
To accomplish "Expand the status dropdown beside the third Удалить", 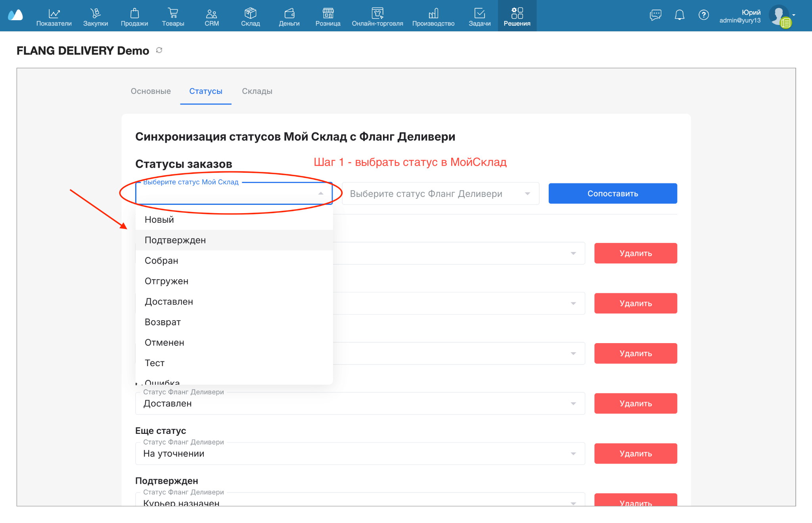I will click(x=573, y=353).
